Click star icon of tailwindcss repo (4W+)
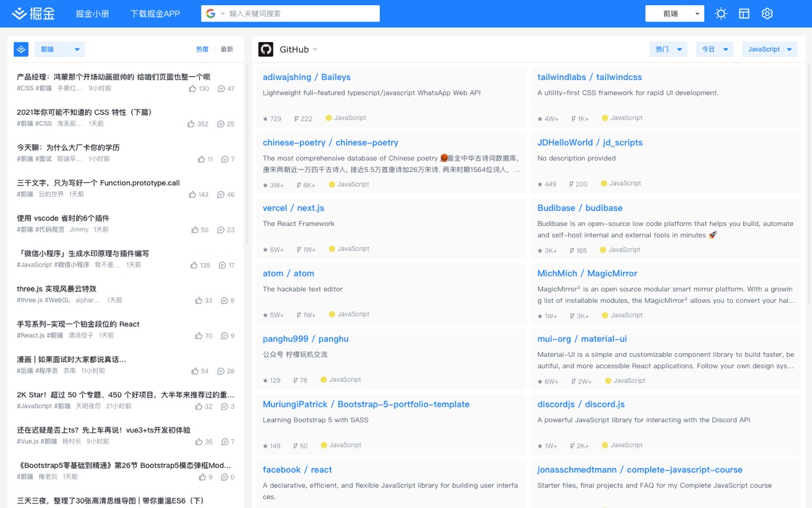Screen dimensions: 812x508 (540, 119)
